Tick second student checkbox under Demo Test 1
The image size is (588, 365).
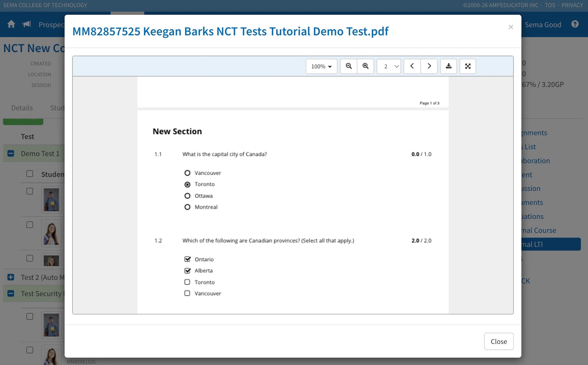(x=30, y=225)
